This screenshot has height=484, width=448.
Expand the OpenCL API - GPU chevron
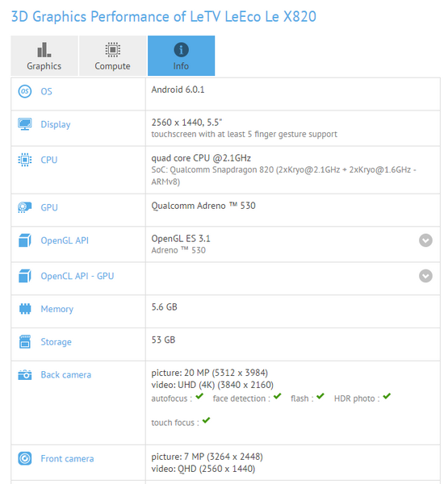pos(425,276)
